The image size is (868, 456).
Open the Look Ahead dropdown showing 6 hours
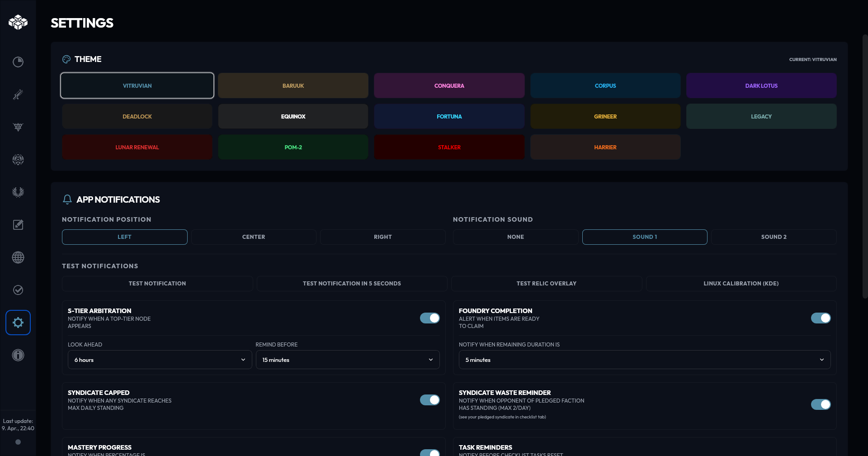[x=159, y=360]
